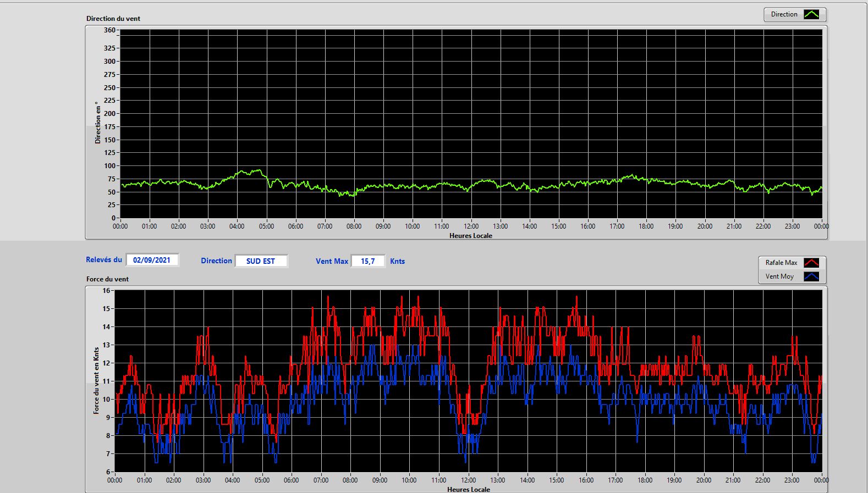Click the Direction legend label
This screenshot has height=493, width=868.
click(x=784, y=14)
